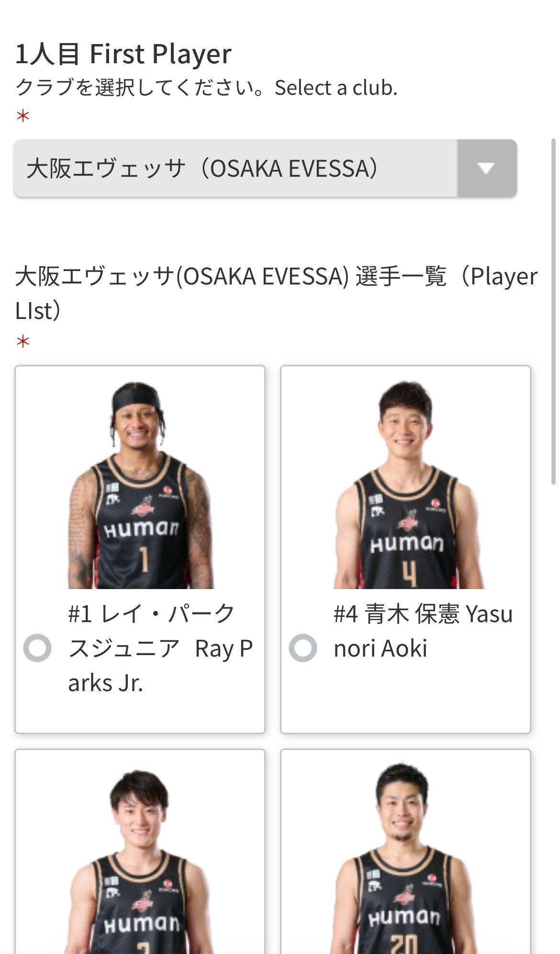Click Yasunori Aoki's player photo
560x954 pixels.
click(x=406, y=485)
